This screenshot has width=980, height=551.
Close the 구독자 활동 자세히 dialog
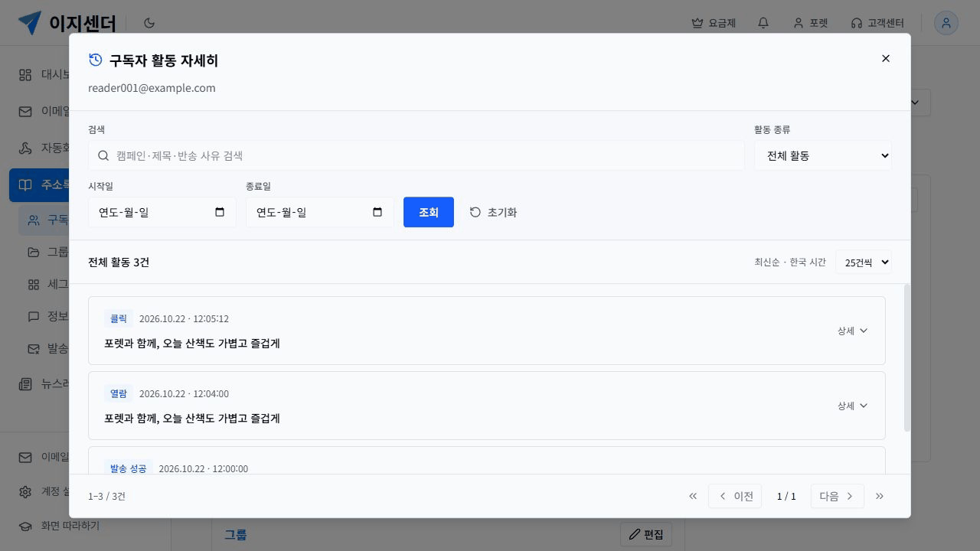tap(886, 58)
